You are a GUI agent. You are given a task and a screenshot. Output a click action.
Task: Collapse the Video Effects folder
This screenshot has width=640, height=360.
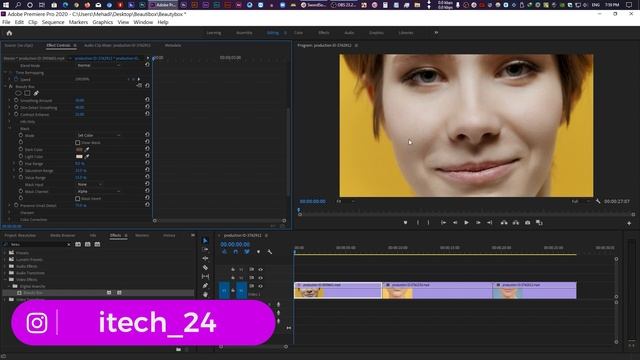(x=5, y=280)
